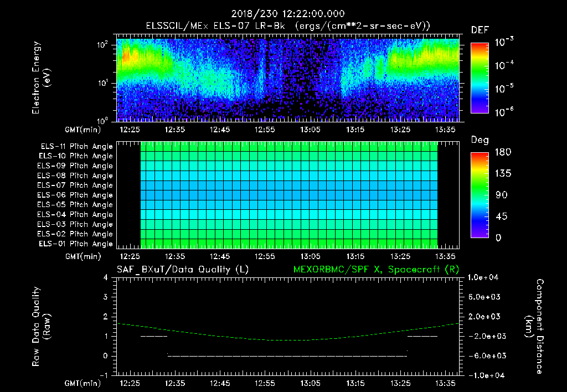Select the ELS-08 Pitch Angle label
567x392 pixels.
click(75, 176)
